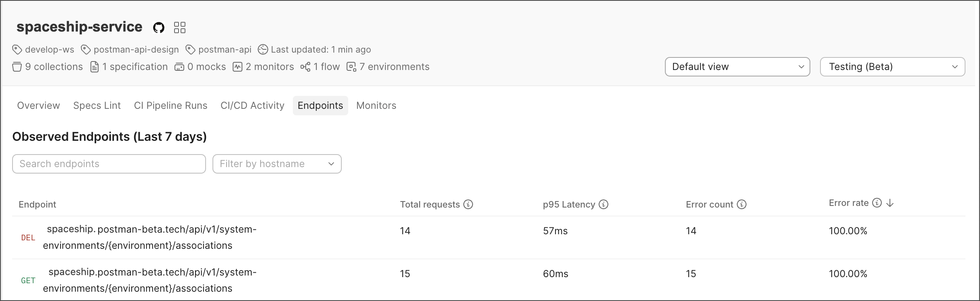Show info for Error count column
Viewport: 980px width, 301px height.
coord(742,204)
